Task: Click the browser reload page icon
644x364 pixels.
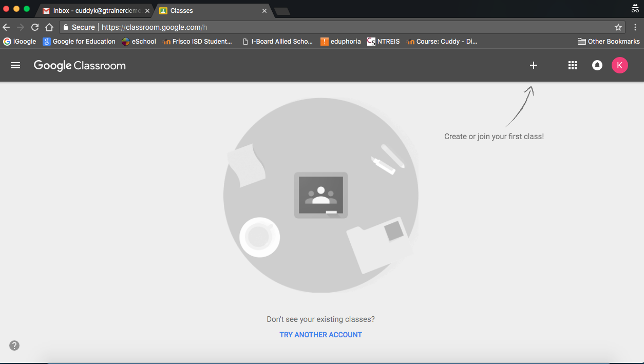Action: click(35, 27)
